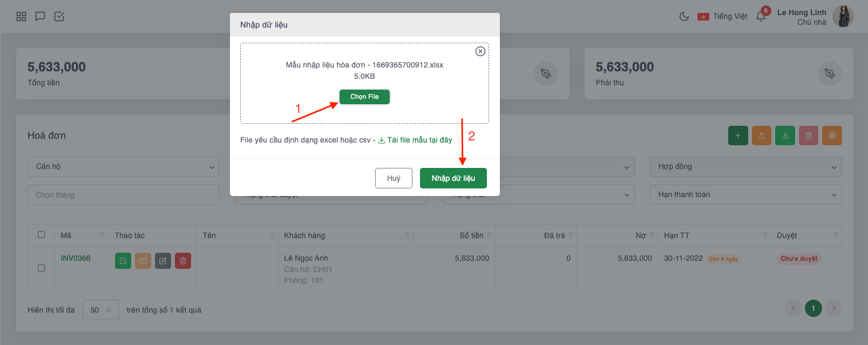Cancel the import with Huỷ button
868x345 pixels.
point(394,178)
